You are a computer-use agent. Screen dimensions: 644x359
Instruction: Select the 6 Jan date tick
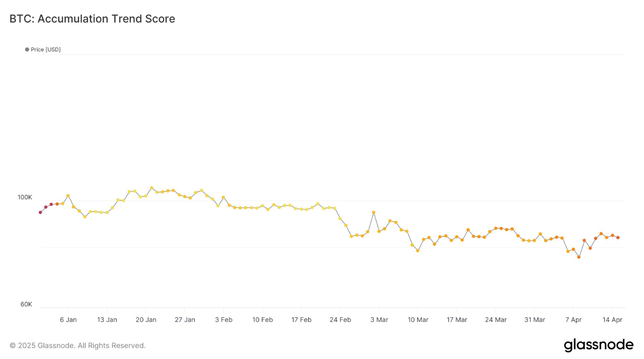(x=68, y=320)
